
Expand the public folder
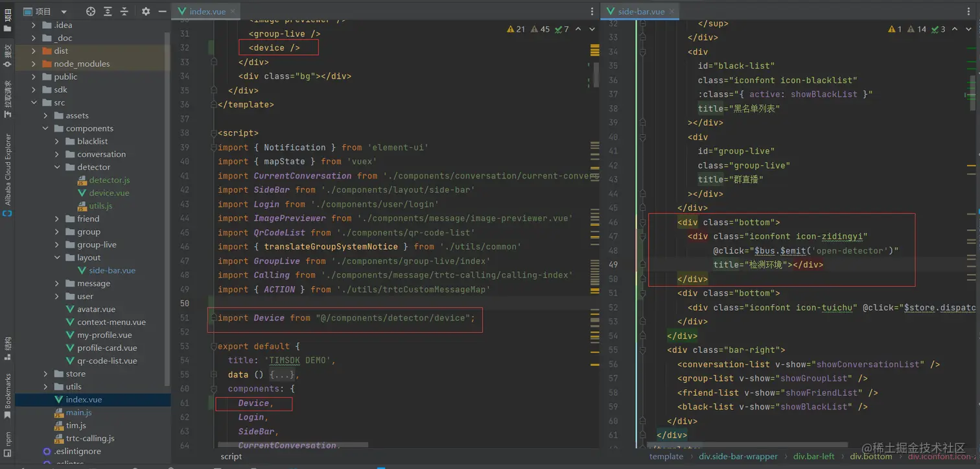(34, 77)
